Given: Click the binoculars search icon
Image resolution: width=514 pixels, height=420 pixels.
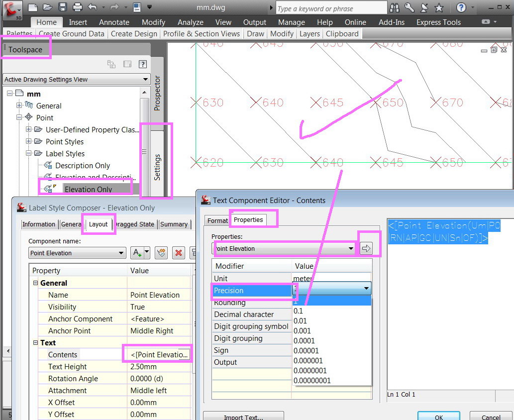Looking at the screenshot, I should tap(395, 8).
